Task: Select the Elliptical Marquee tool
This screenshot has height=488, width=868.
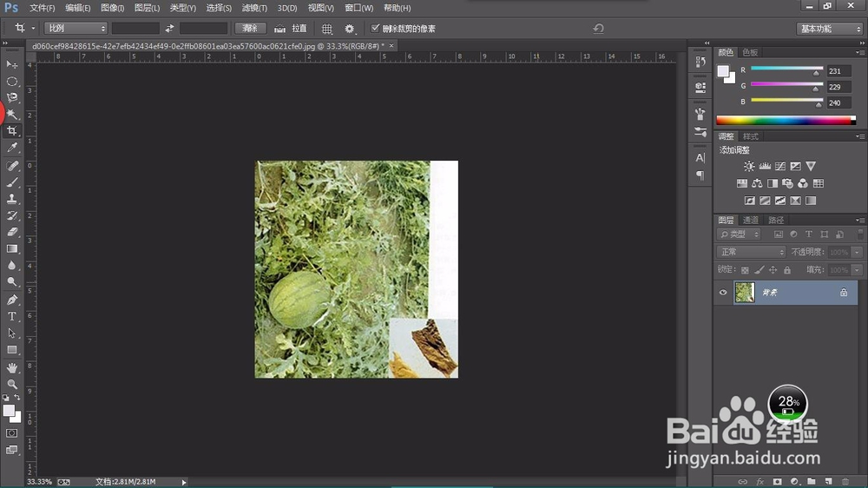Action: point(11,82)
